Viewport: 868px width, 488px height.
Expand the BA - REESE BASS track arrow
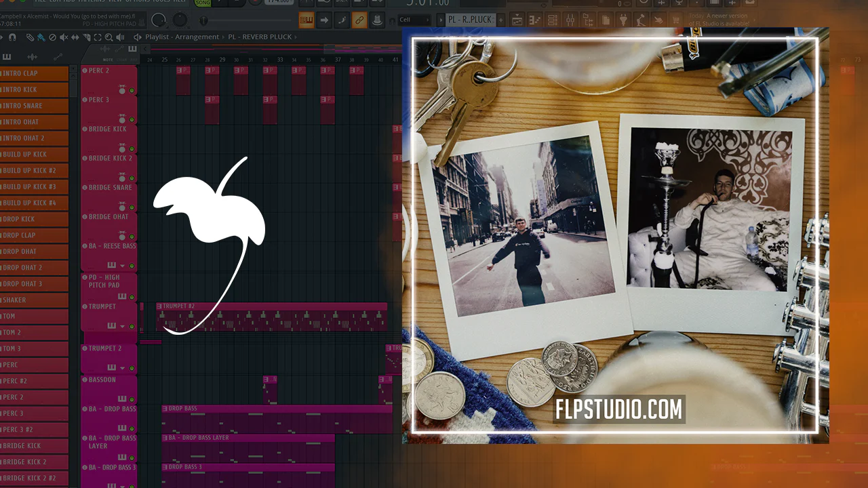[123, 264]
